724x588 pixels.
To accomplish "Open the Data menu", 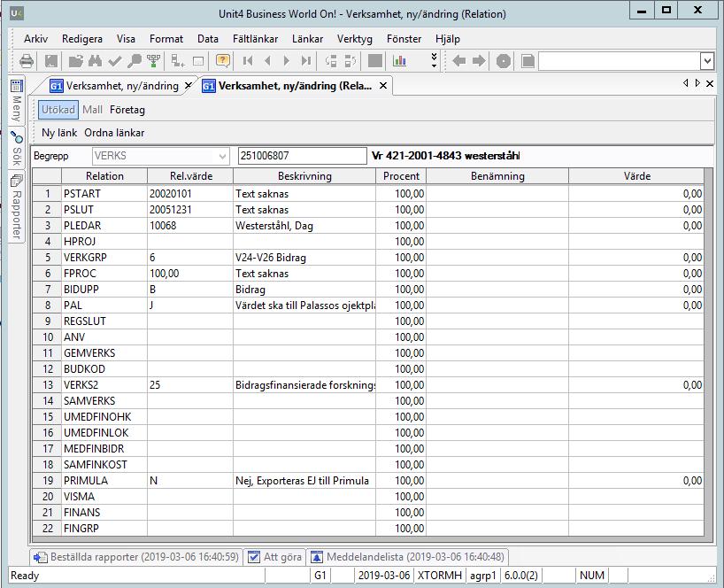I will pyautogui.click(x=208, y=39).
